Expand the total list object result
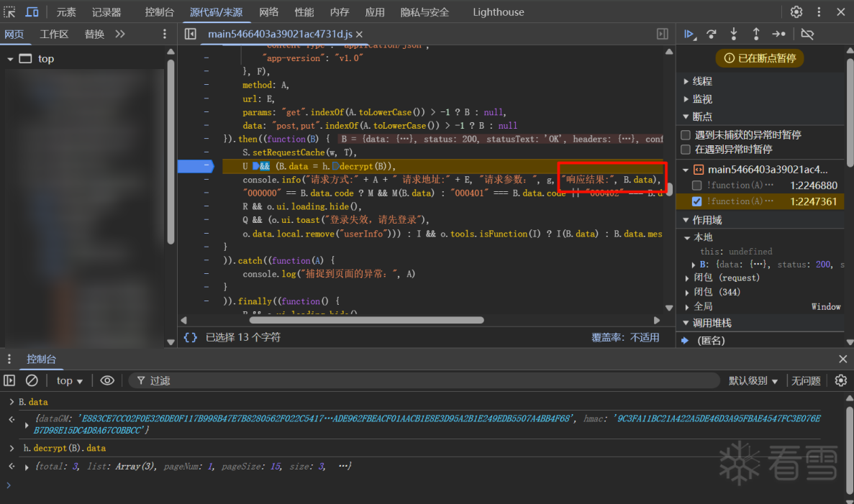 (x=27, y=467)
